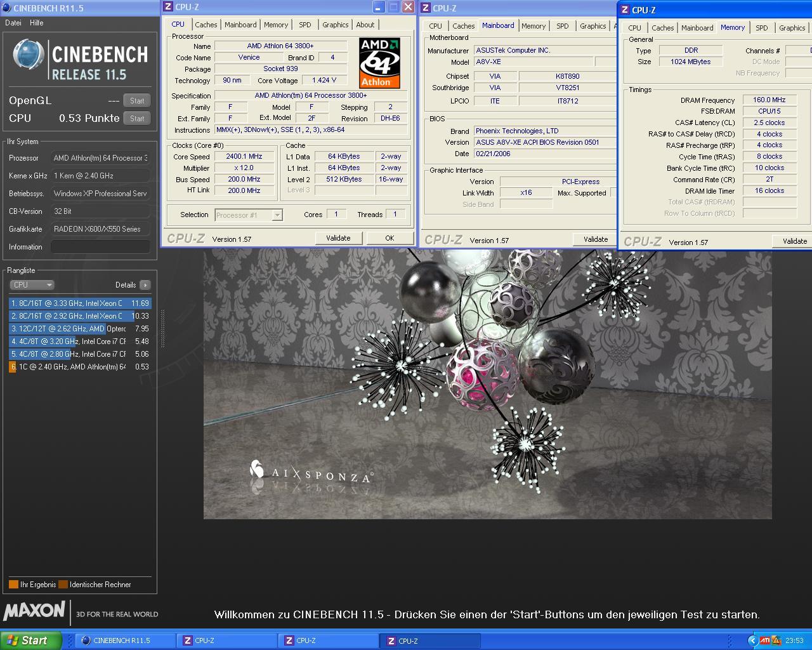812x650 pixels.
Task: Click Validate in first CPU-Z window
Action: (x=338, y=238)
